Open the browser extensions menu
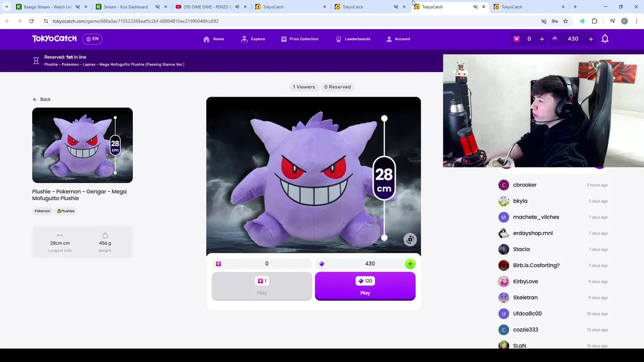644x362 pixels. click(594, 21)
